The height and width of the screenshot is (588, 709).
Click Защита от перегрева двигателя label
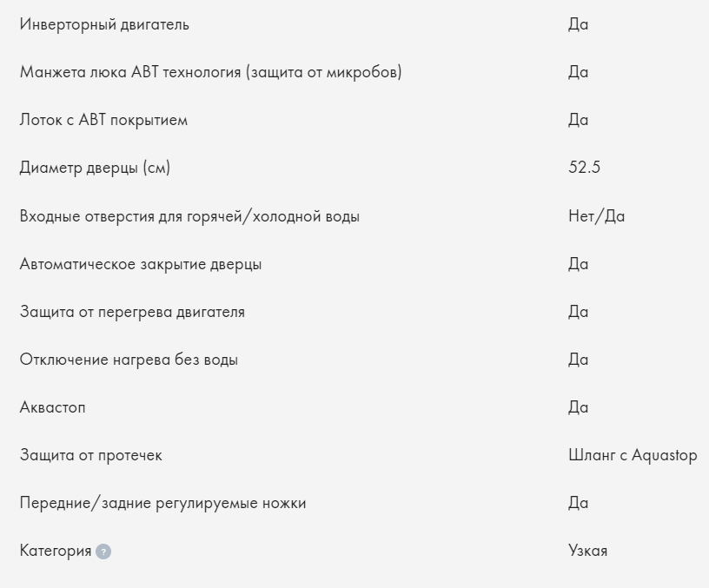[x=132, y=312]
